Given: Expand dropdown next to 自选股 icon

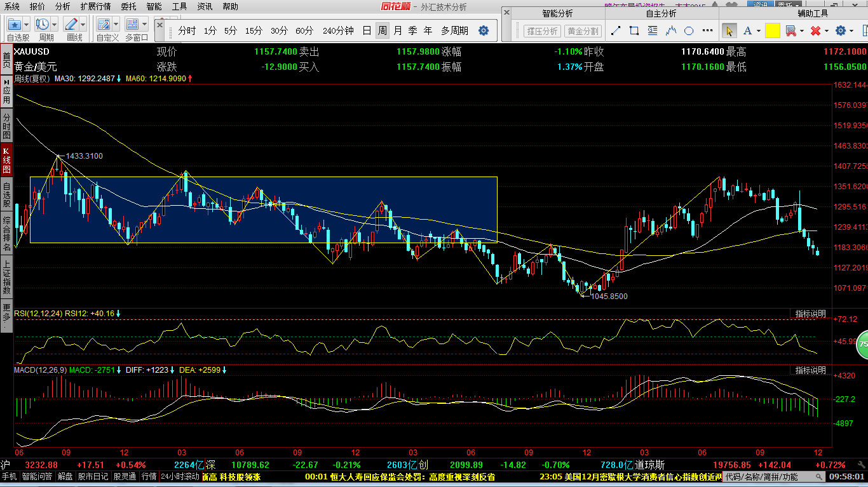Looking at the screenshot, I should (27, 25).
